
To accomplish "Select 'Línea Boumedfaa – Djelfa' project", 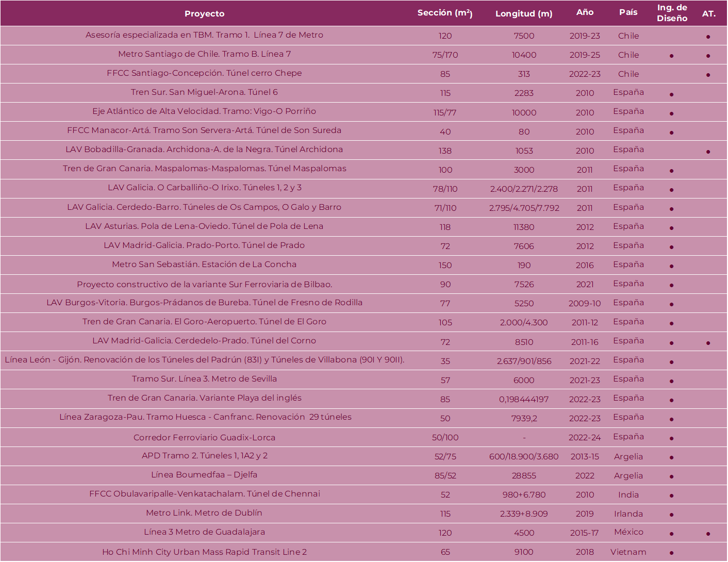I will click(204, 475).
